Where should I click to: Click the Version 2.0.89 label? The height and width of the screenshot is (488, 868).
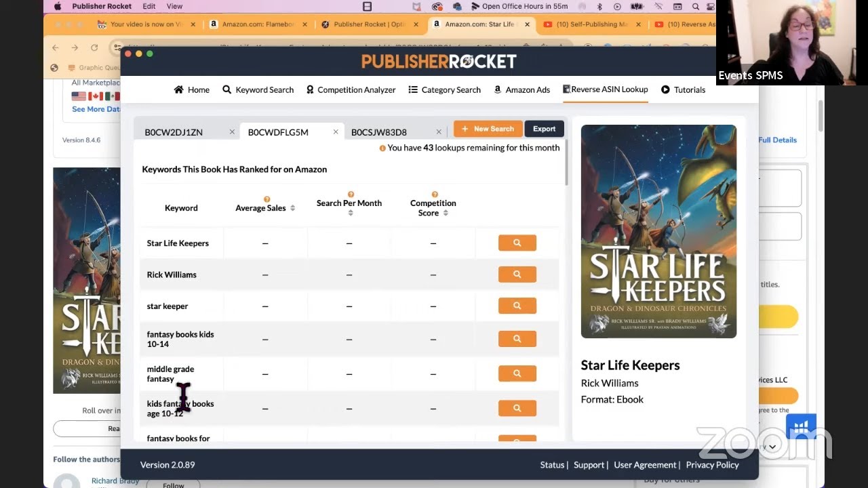tap(167, 465)
